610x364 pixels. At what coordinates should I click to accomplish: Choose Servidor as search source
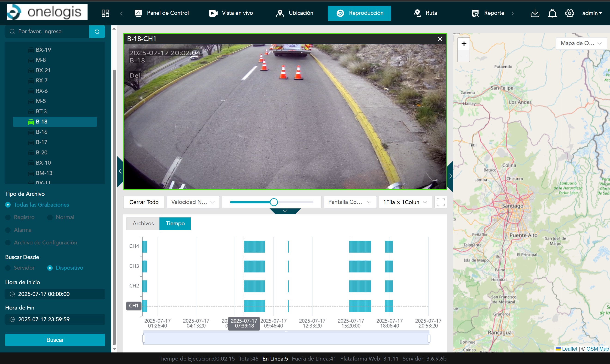[x=8, y=268]
